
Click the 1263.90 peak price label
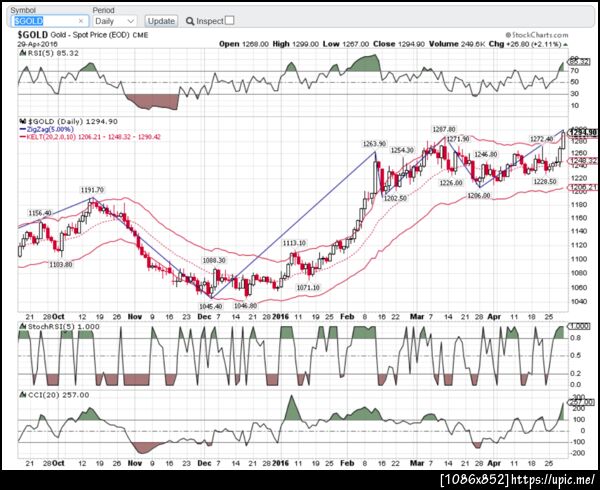(x=375, y=144)
